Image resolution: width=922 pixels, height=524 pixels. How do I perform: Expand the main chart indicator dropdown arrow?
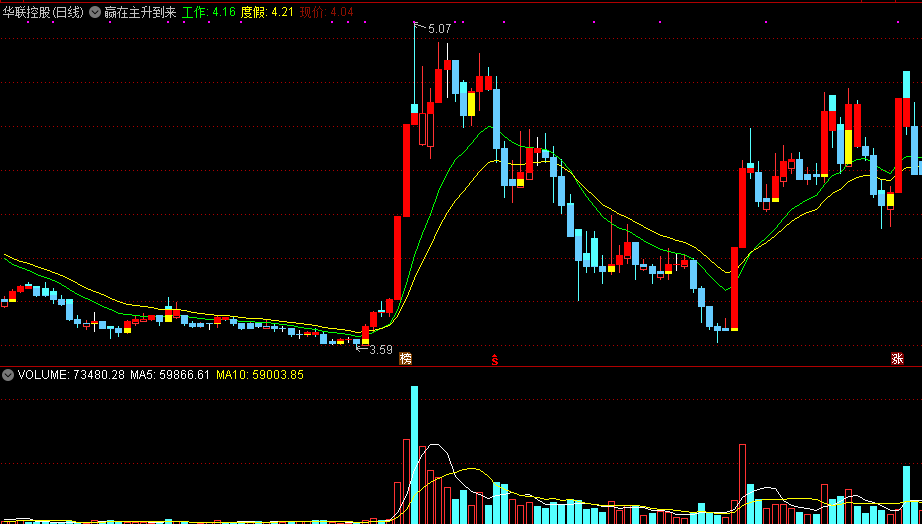coord(95,12)
